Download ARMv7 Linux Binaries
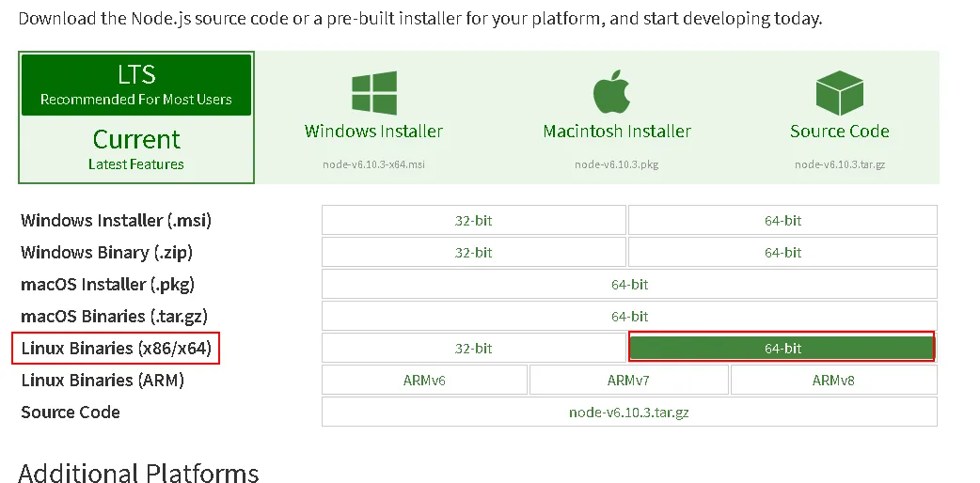Image resolution: width=980 pixels, height=483 pixels. tap(629, 380)
